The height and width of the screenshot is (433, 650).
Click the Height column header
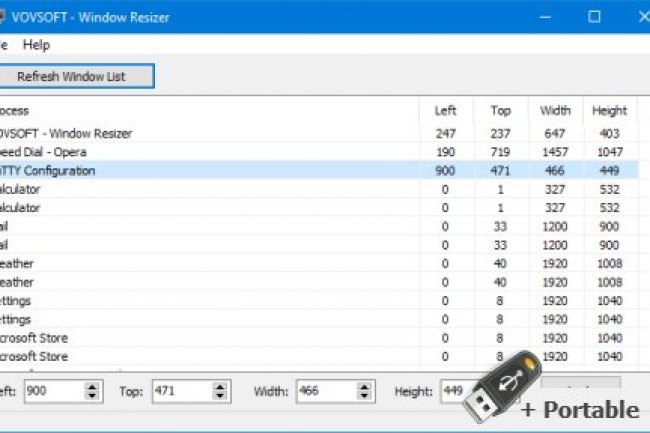click(x=609, y=110)
